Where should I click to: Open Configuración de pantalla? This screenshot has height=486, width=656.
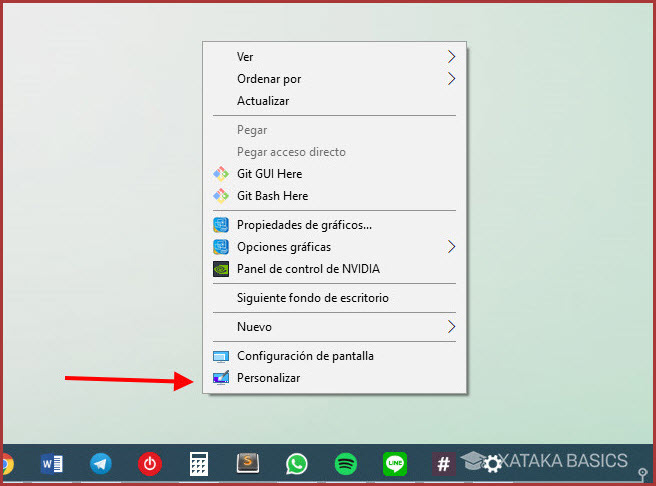pyautogui.click(x=305, y=356)
